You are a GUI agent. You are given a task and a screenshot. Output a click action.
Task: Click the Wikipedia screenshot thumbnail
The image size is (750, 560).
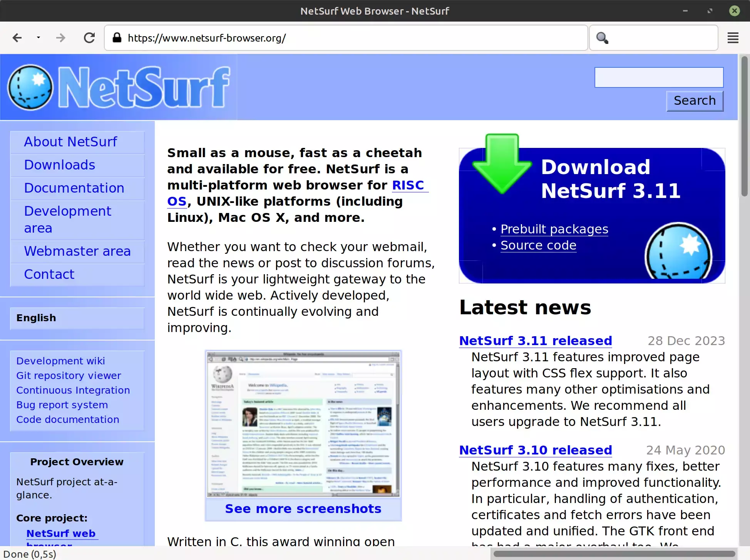click(x=303, y=424)
